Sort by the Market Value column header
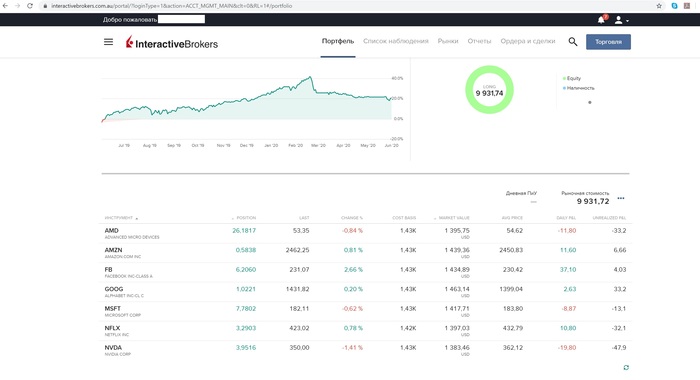This screenshot has height=380, width=700. point(452,218)
